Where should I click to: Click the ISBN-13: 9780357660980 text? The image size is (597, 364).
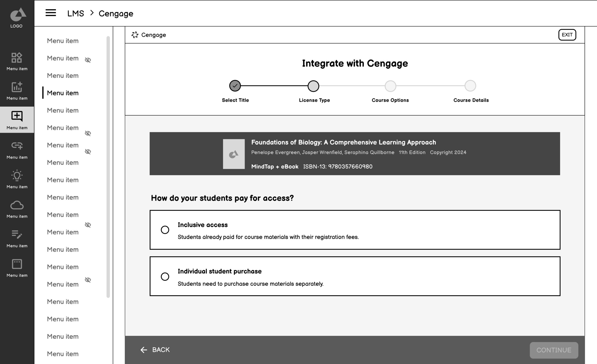coord(338,167)
